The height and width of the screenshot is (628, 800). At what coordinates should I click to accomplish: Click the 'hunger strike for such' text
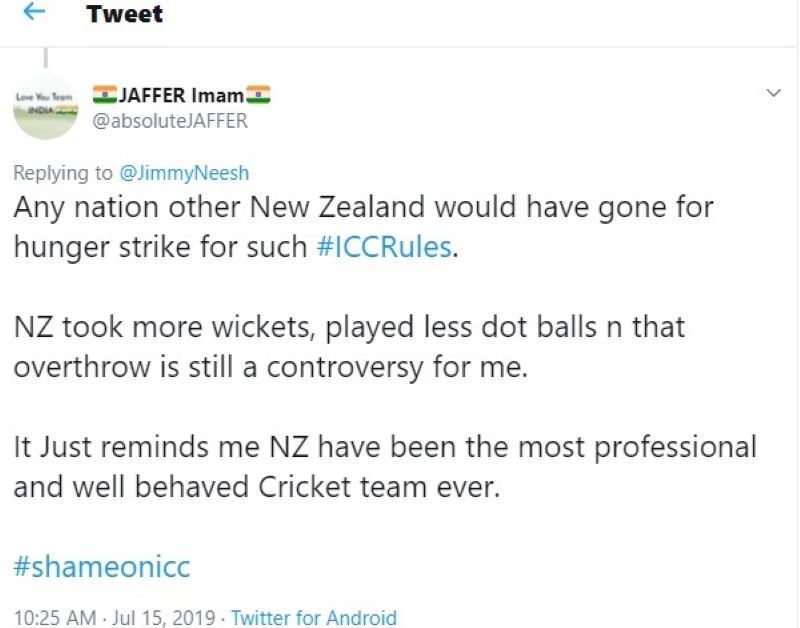(x=160, y=247)
